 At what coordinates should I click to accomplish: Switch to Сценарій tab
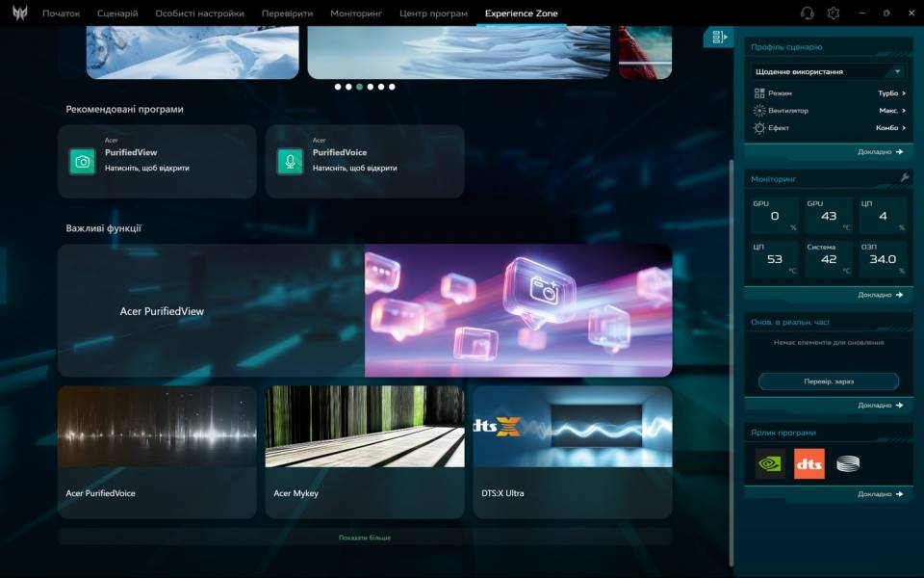[x=117, y=13]
